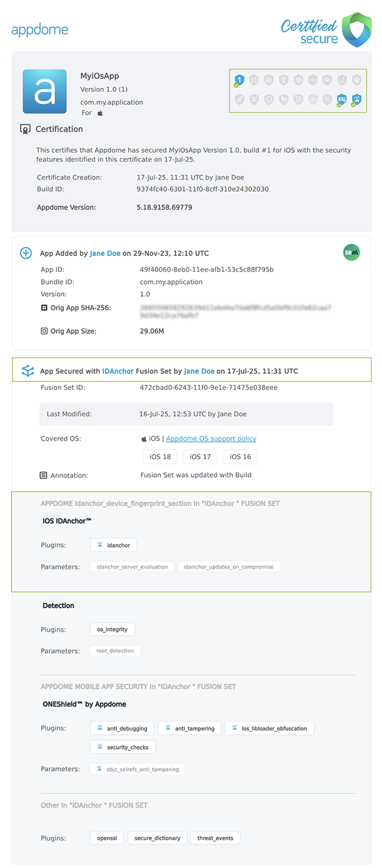Expand the plus circle next to App Added

[25, 253]
